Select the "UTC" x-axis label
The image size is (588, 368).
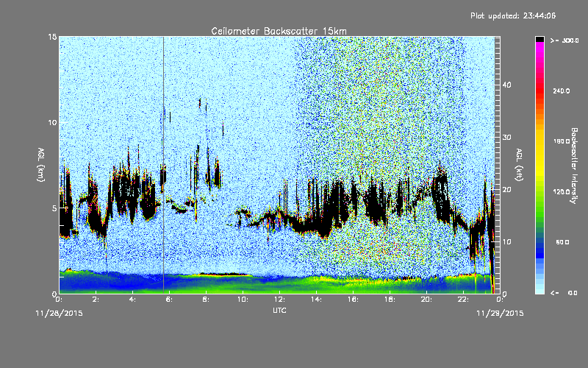tap(279, 310)
